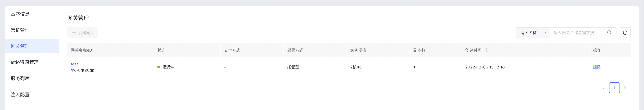
Task: Click the plus icon on 创建网关
Action: (x=74, y=33)
